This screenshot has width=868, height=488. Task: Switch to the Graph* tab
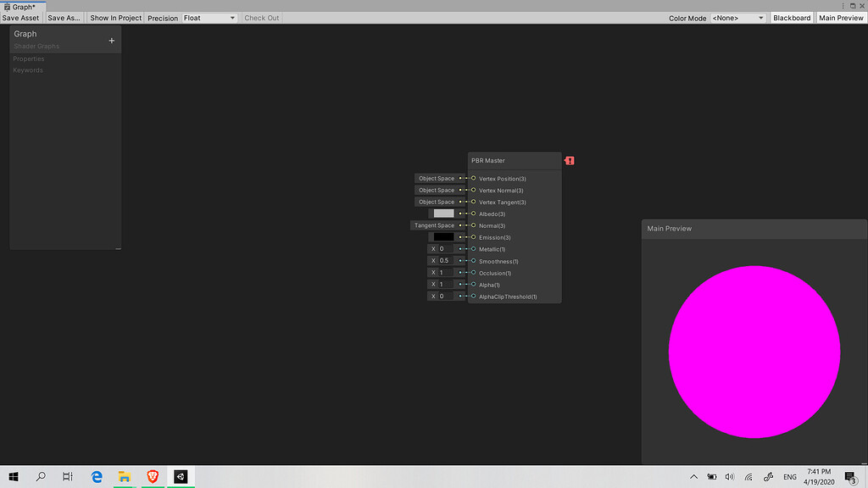coord(20,5)
